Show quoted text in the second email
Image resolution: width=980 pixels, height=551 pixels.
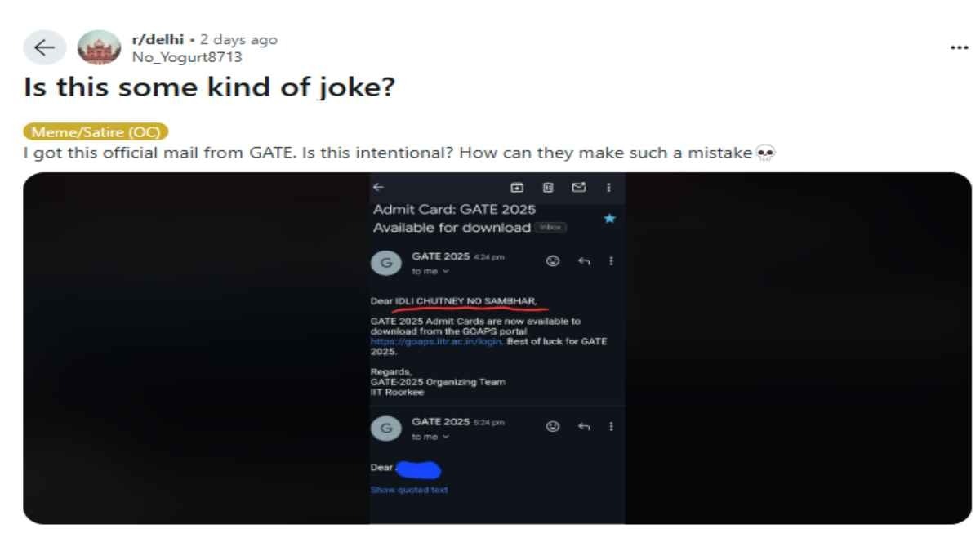(x=412, y=488)
